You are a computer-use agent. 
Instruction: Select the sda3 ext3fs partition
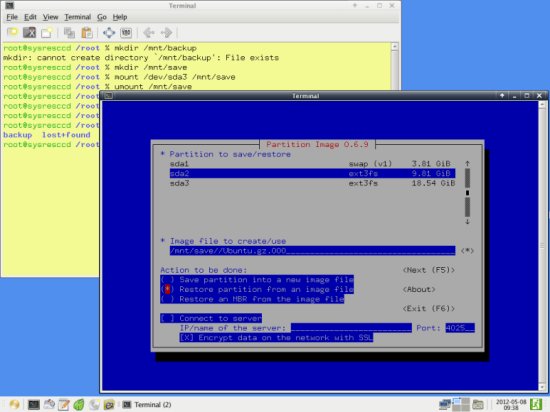pos(312,183)
